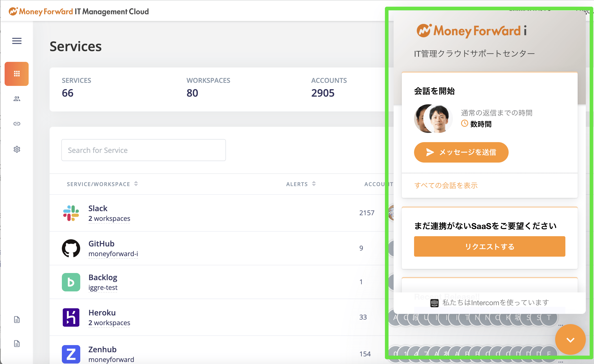The image size is (594, 364).
Task: Click the 私たちはIntercomを使っています footer link
Action: [x=490, y=303]
